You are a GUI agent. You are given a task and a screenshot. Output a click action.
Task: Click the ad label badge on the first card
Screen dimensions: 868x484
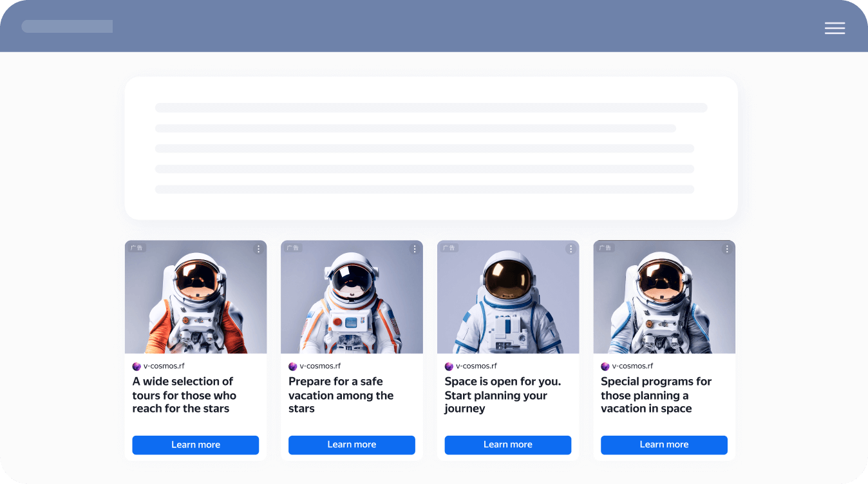137,248
